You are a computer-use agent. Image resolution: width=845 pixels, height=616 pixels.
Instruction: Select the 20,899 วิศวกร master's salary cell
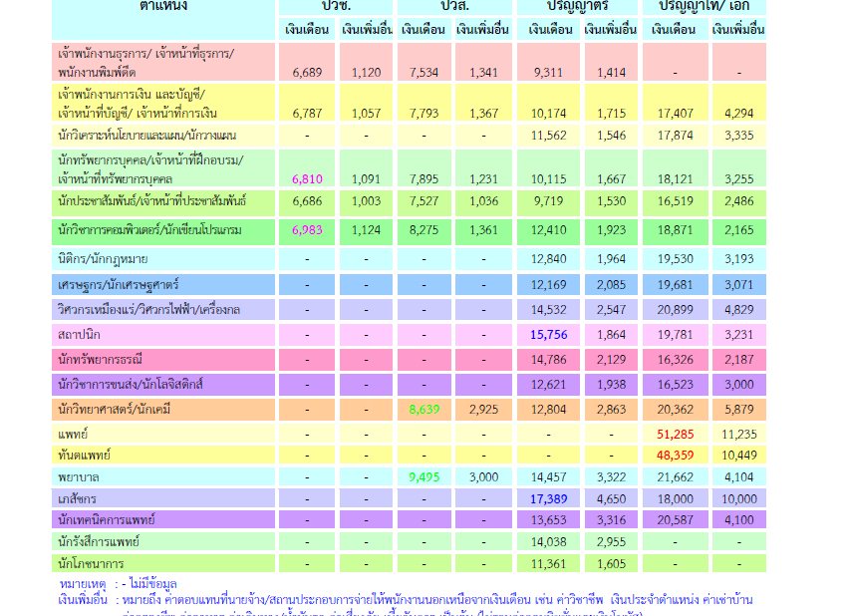point(675,310)
